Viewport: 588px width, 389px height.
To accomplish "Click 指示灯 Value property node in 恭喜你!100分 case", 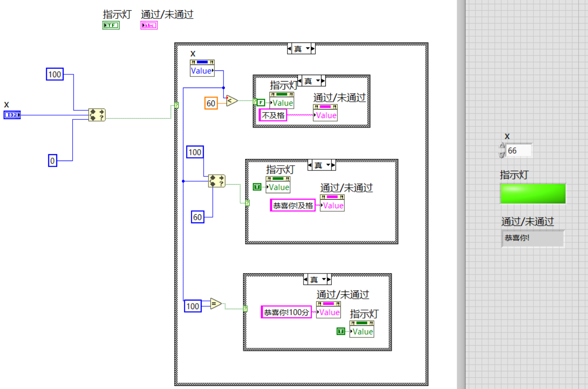I will click(x=362, y=329).
